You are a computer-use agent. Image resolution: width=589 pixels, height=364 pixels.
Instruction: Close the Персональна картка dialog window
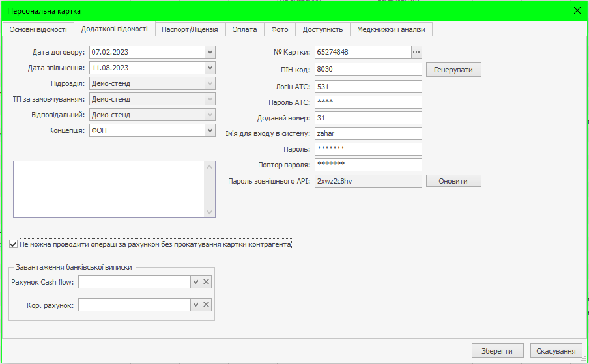click(x=577, y=10)
